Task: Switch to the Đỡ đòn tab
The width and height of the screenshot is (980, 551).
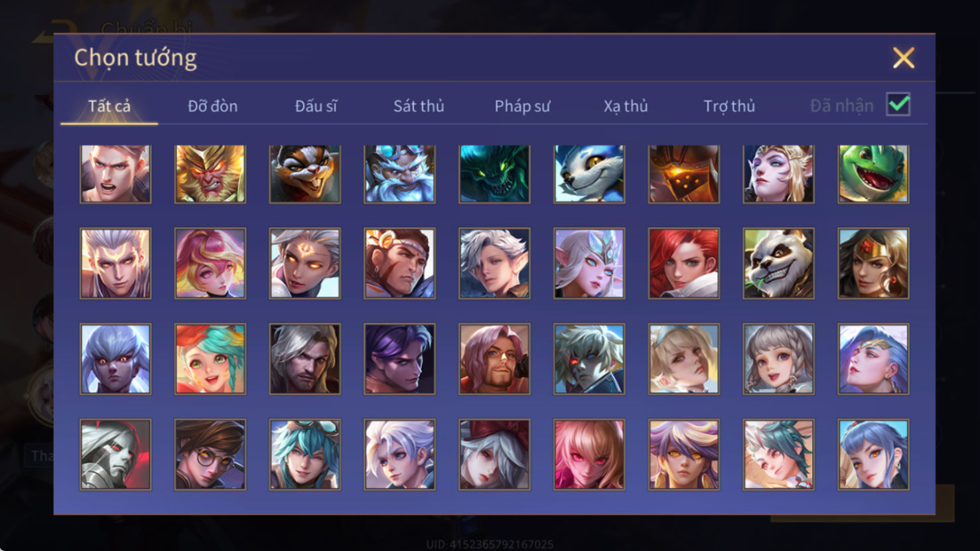Action: (212, 106)
